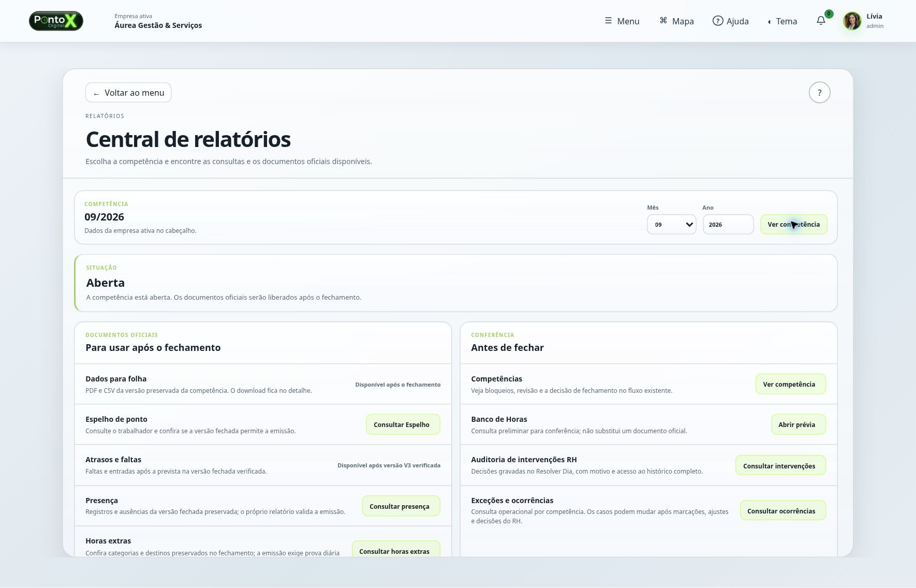Click Consultar intervenções button
The width and height of the screenshot is (916, 588).
[x=780, y=465]
